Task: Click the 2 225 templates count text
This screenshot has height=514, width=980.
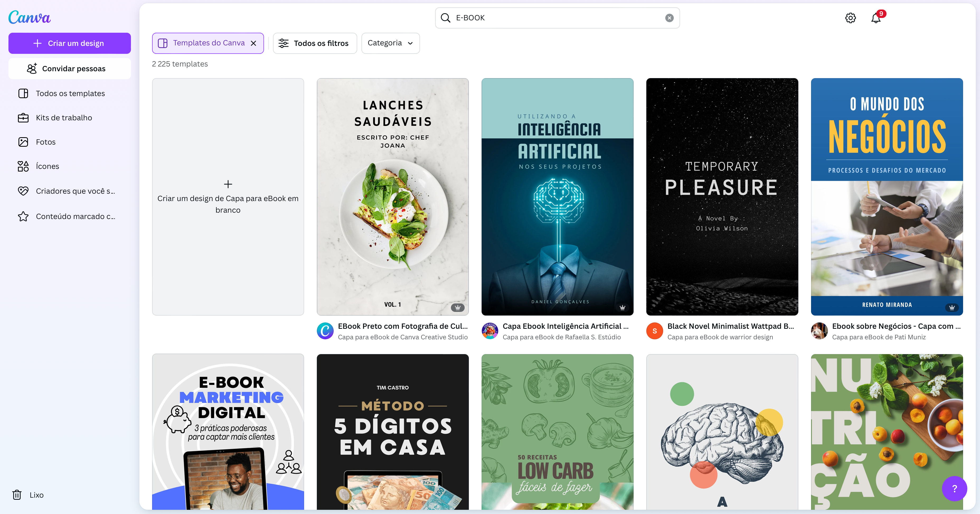Action: click(180, 64)
